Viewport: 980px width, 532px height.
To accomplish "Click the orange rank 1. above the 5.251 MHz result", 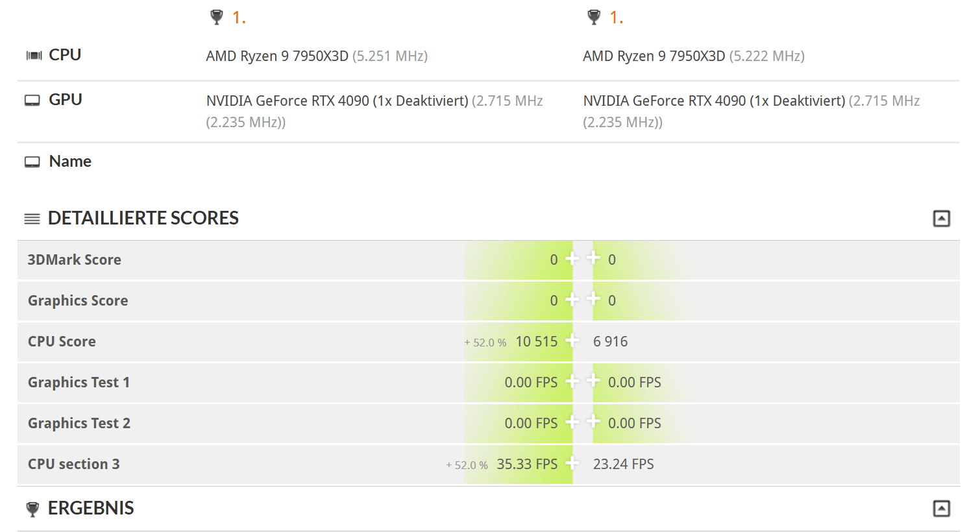I will click(239, 18).
